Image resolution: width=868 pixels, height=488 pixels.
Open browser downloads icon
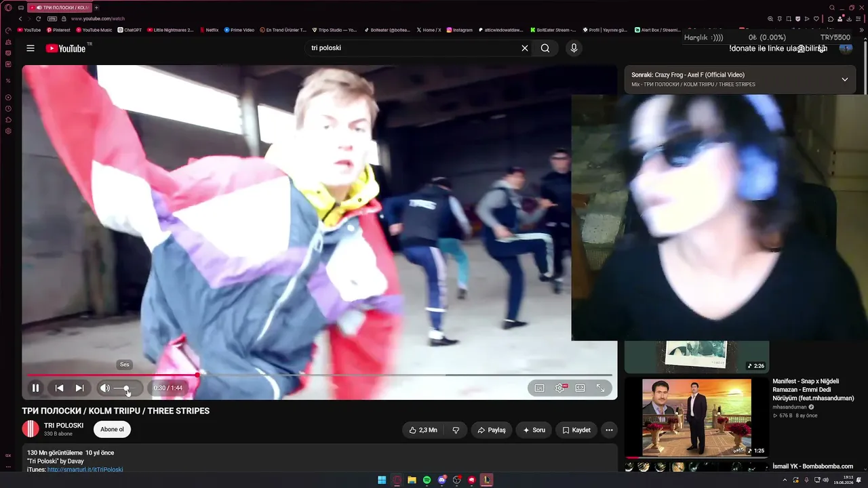849,19
